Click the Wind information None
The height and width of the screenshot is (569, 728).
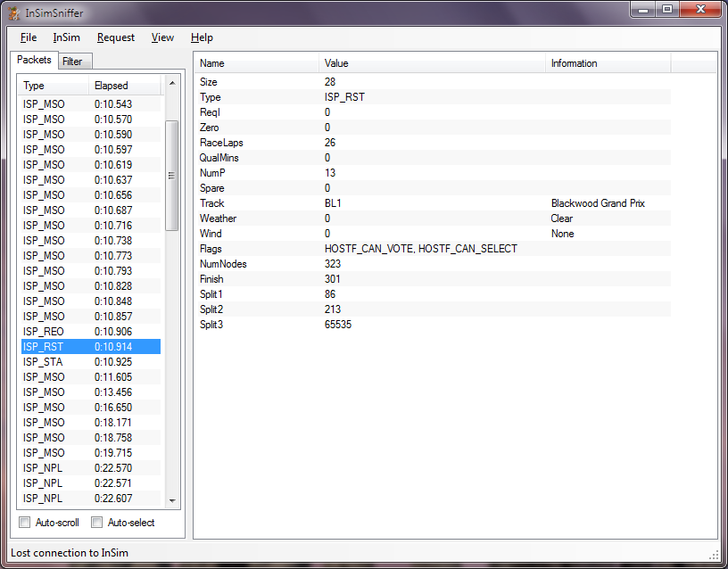pos(562,234)
